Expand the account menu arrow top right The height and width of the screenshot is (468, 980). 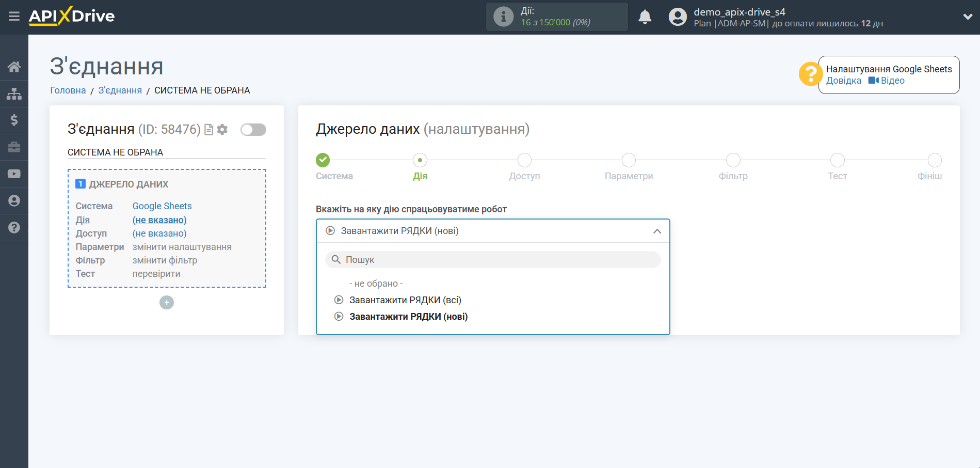coord(968,16)
